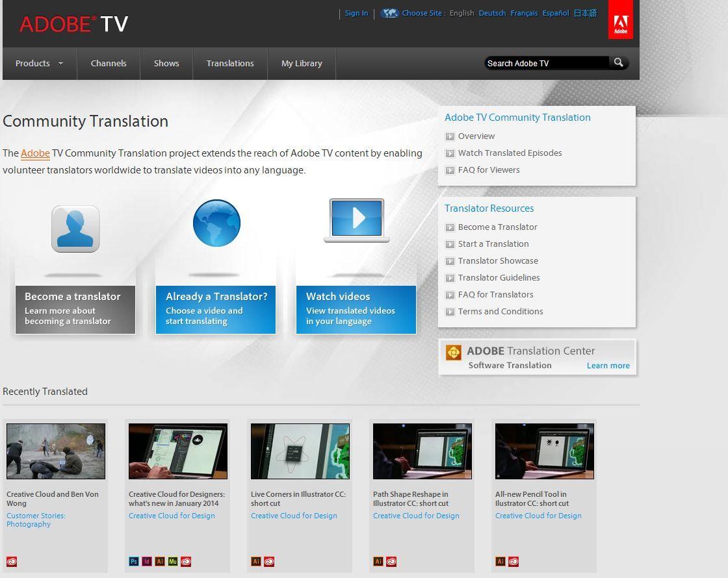Click the globe Choose Site icon

tap(389, 13)
